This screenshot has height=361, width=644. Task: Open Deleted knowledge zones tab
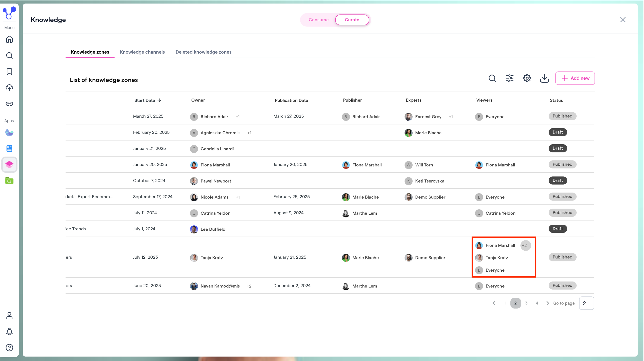pyautogui.click(x=203, y=52)
